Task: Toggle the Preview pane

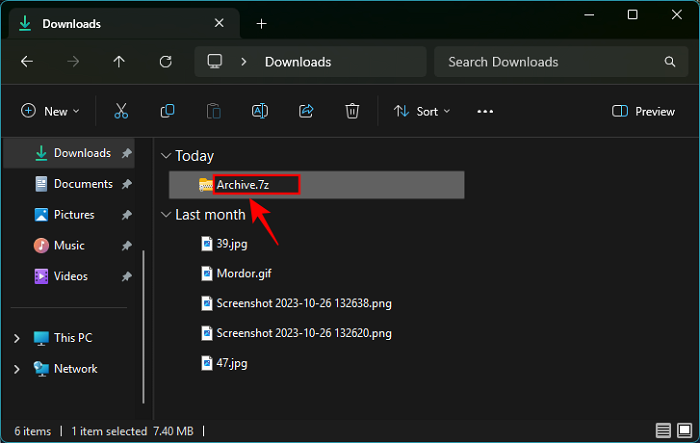Action: click(x=644, y=111)
